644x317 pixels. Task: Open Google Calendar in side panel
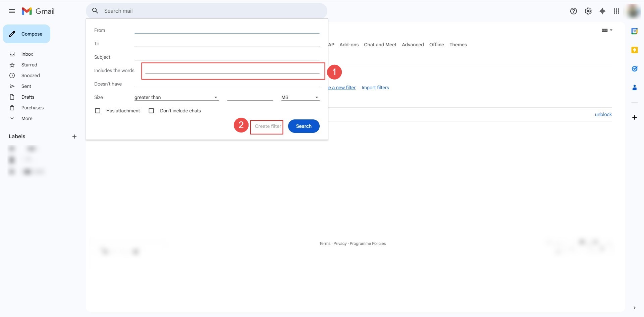click(x=634, y=31)
